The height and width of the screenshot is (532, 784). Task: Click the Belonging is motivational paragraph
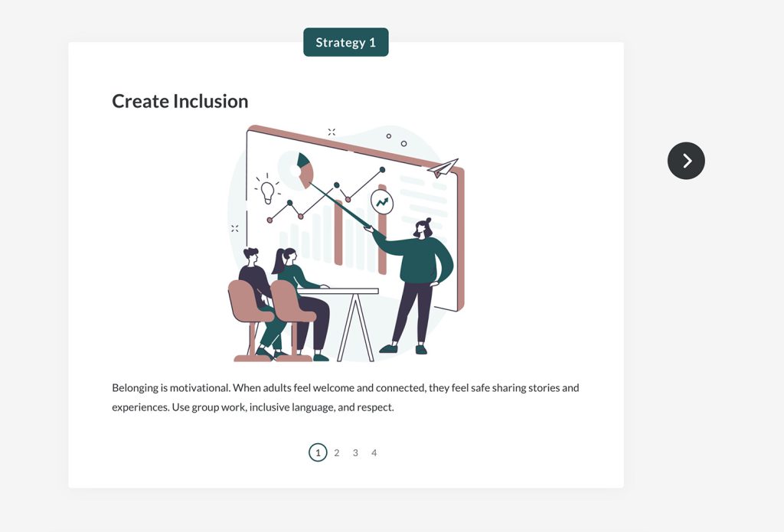coord(345,397)
